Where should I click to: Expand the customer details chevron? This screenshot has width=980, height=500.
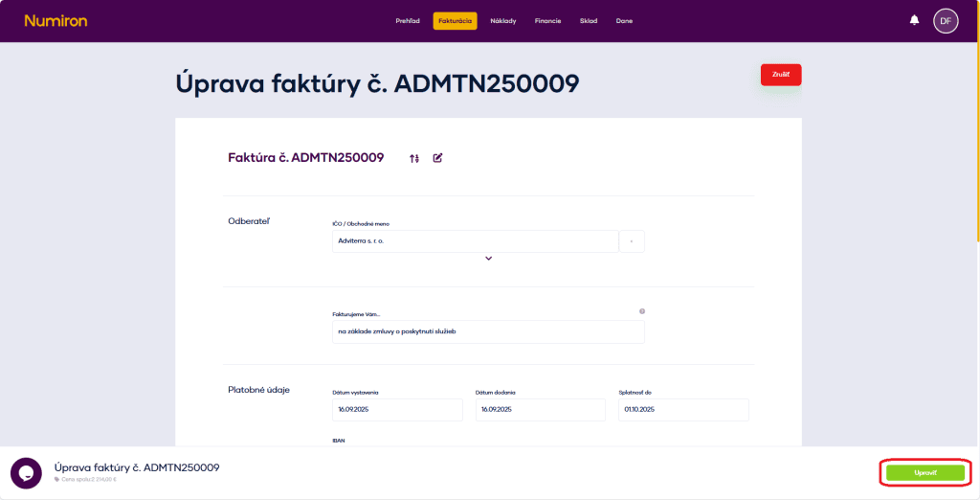489,258
